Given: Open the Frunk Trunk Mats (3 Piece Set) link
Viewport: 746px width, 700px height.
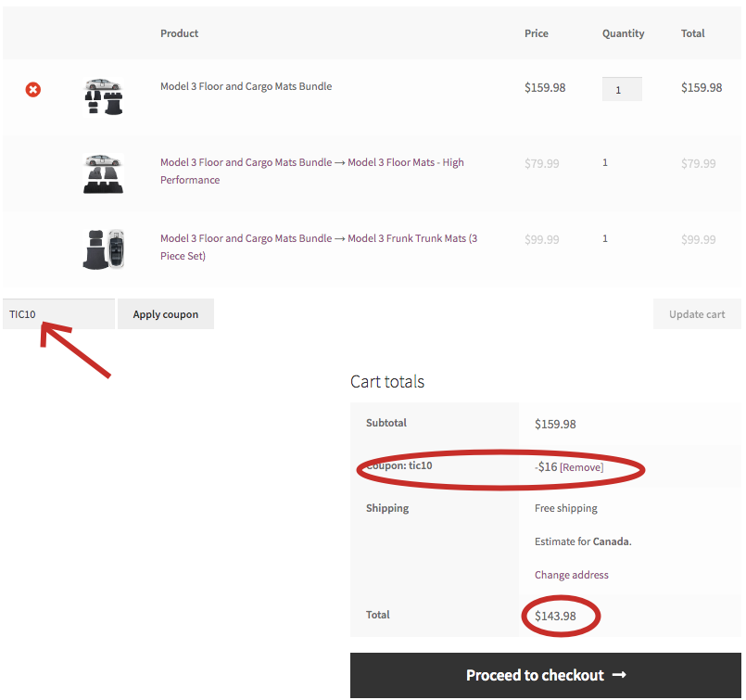Looking at the screenshot, I should click(x=319, y=247).
